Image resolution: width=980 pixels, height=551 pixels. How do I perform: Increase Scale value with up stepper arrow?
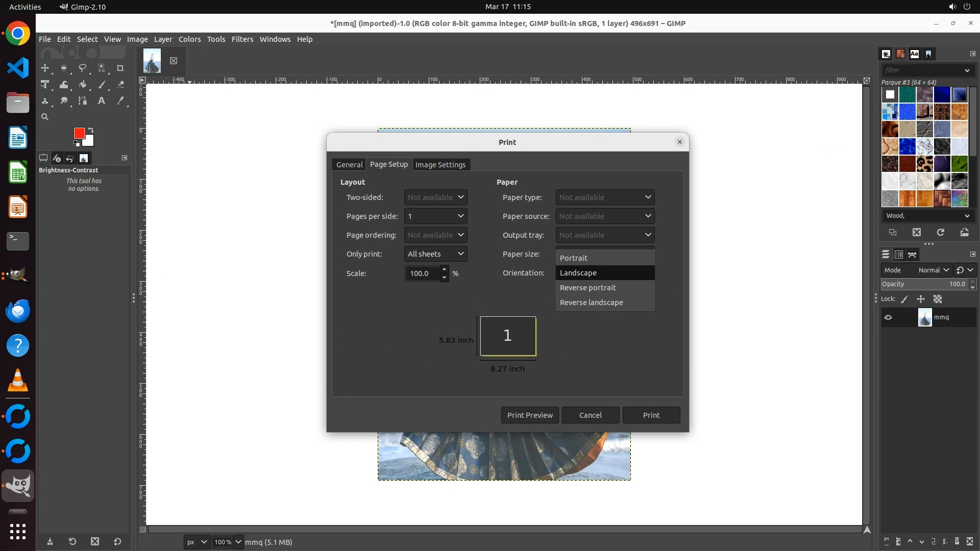444,269
